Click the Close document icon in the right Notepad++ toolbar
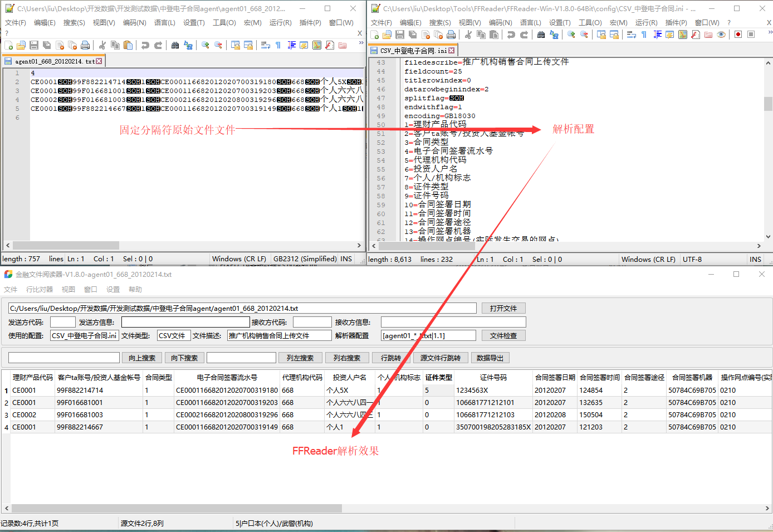Screen dimensions: 773x532 [x=425, y=35]
